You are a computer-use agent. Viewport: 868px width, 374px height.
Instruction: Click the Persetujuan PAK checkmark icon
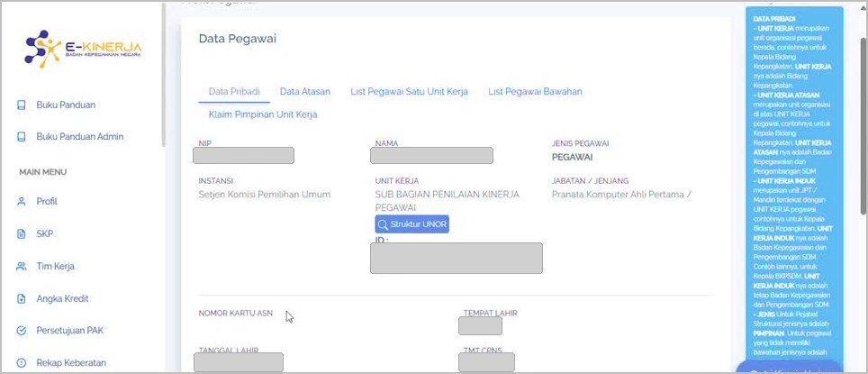click(x=22, y=331)
